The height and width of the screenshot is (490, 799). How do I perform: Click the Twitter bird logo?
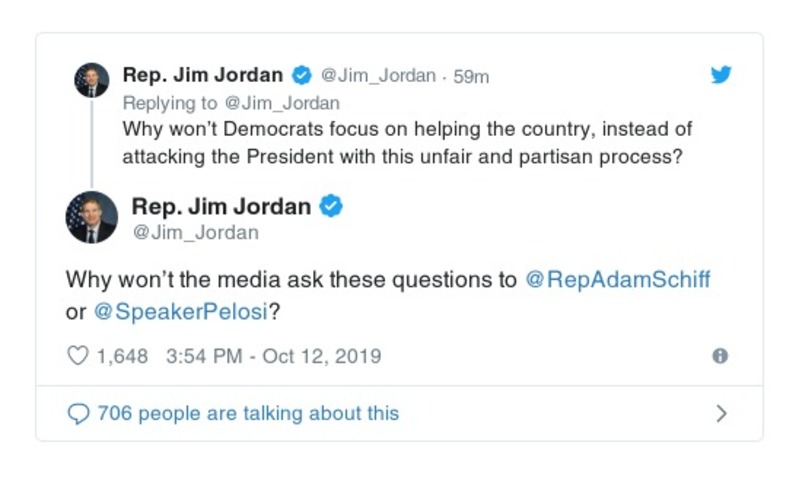720,75
